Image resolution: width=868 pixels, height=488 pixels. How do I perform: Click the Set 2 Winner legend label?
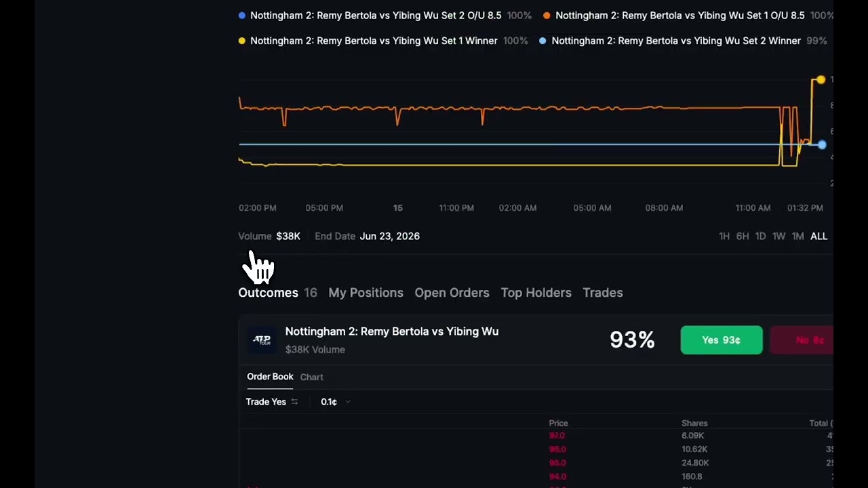click(676, 41)
